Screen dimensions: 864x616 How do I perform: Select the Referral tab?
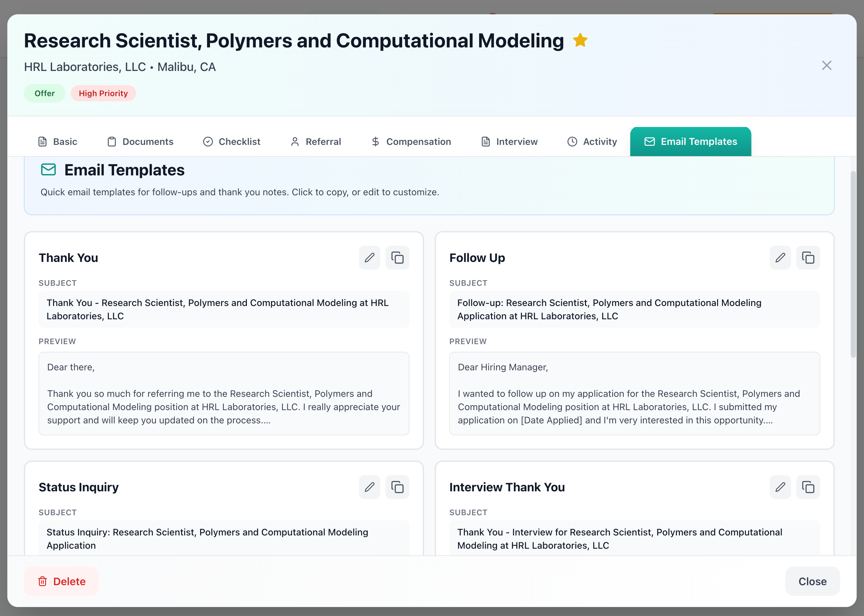(316, 142)
